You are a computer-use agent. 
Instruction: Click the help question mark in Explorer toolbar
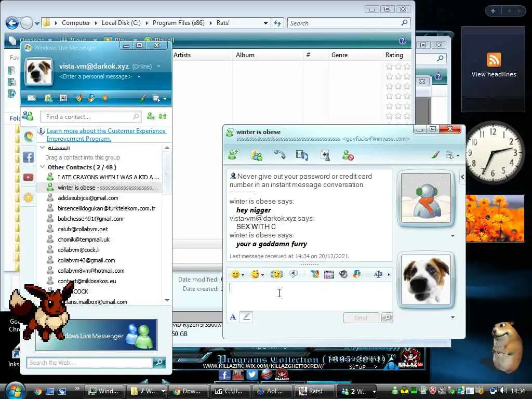[403, 41]
